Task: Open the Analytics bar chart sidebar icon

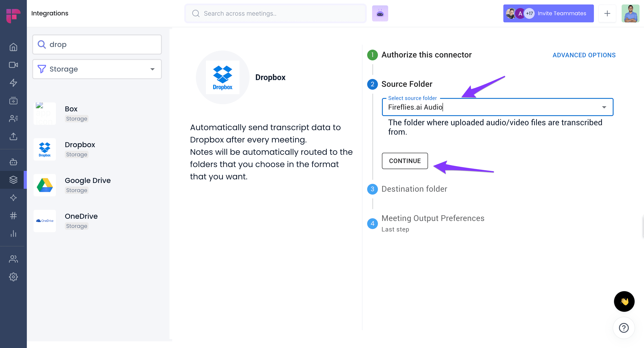Action: [13, 233]
